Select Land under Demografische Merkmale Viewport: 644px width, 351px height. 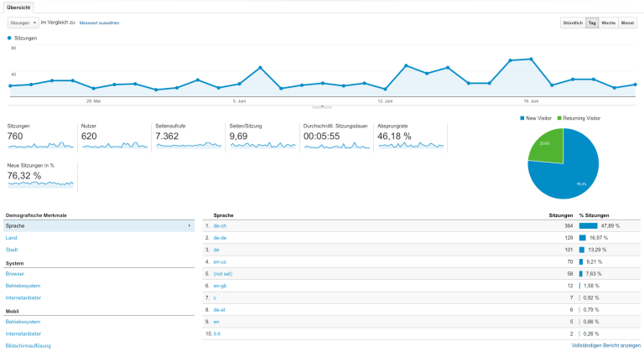[11, 238]
